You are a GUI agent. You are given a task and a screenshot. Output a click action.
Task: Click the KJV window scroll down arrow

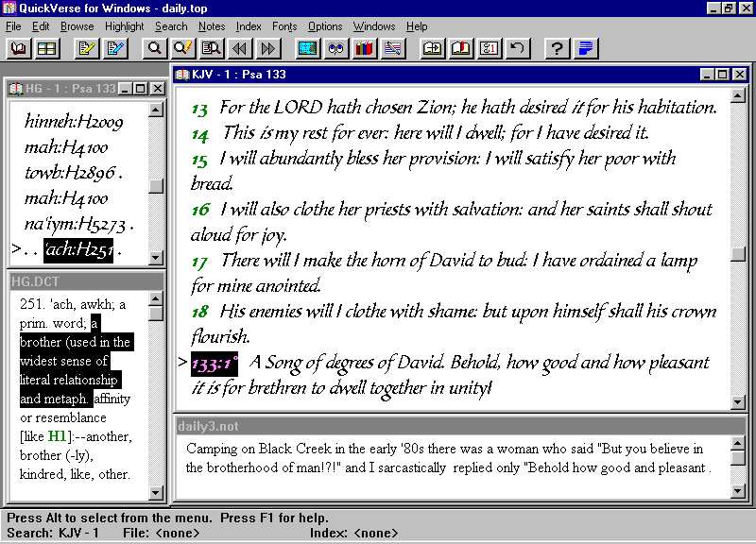[x=738, y=401]
